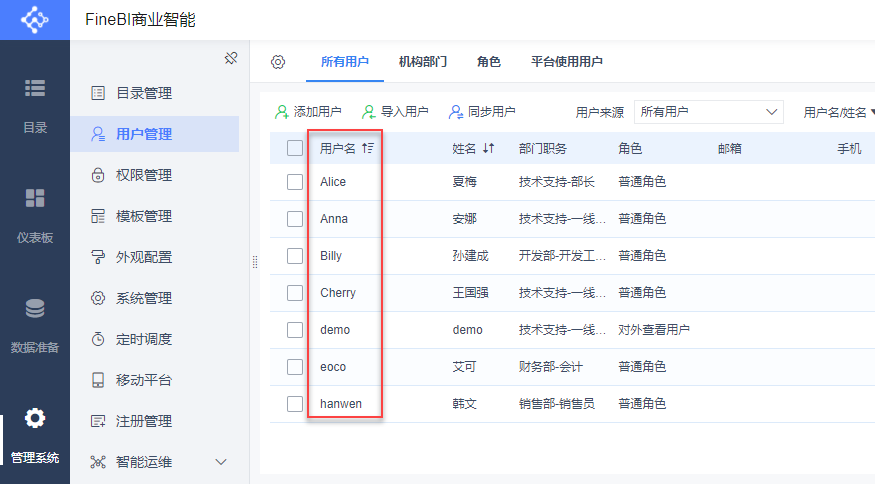
Task: Tick the checkbox for user Billy
Action: pos(295,256)
